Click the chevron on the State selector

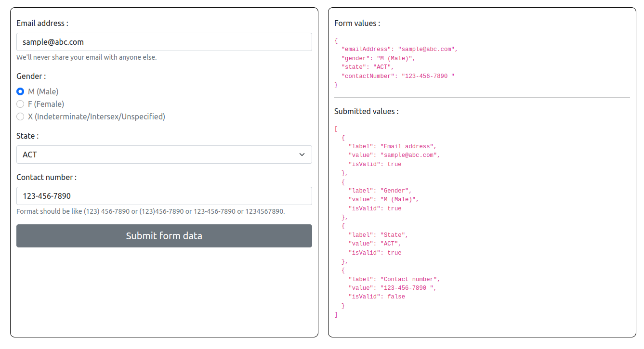coord(302,155)
